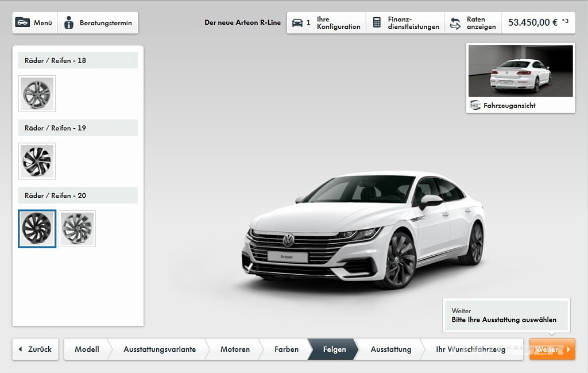This screenshot has width=588, height=373.
Task: Click the Weiter heading in the tooltip
Action: (461, 311)
